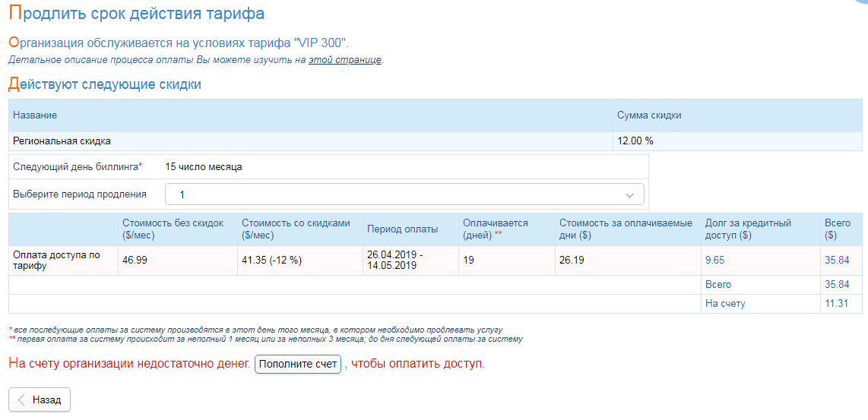Viewport: 868px width, 420px height.
Task: Click the single-asterisk footnote about subsequent payments
Action: click(x=255, y=330)
